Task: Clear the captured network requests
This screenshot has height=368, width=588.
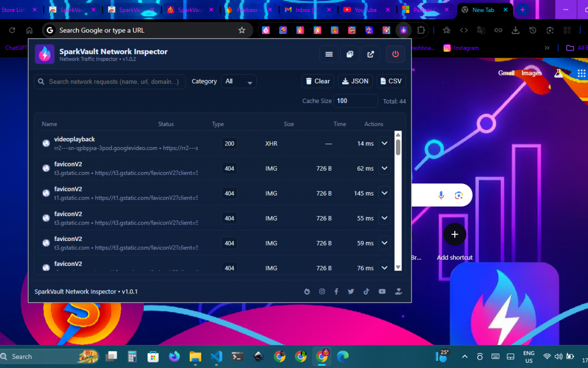Action: pos(318,81)
